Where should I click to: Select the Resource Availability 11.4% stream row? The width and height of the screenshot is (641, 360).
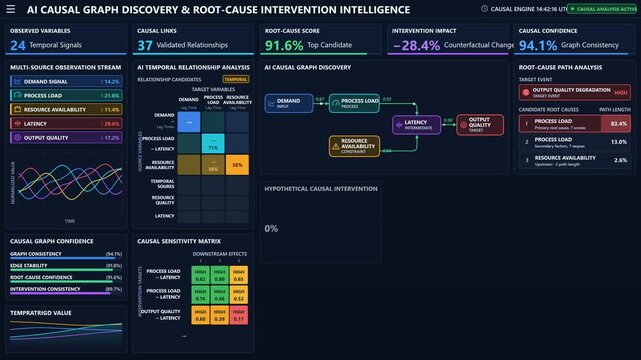point(66,110)
